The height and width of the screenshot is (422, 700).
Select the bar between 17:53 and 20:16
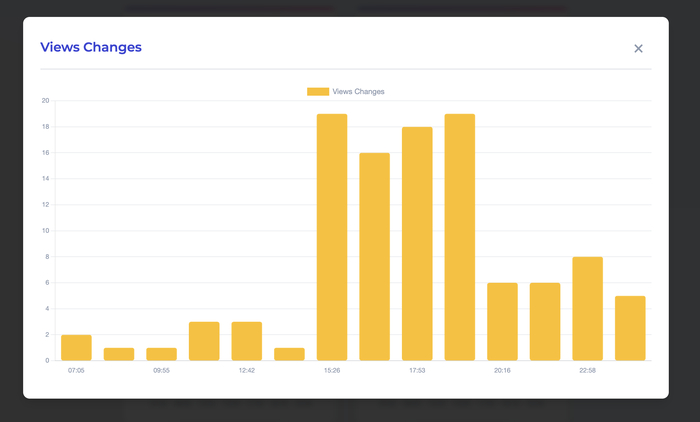coord(460,237)
